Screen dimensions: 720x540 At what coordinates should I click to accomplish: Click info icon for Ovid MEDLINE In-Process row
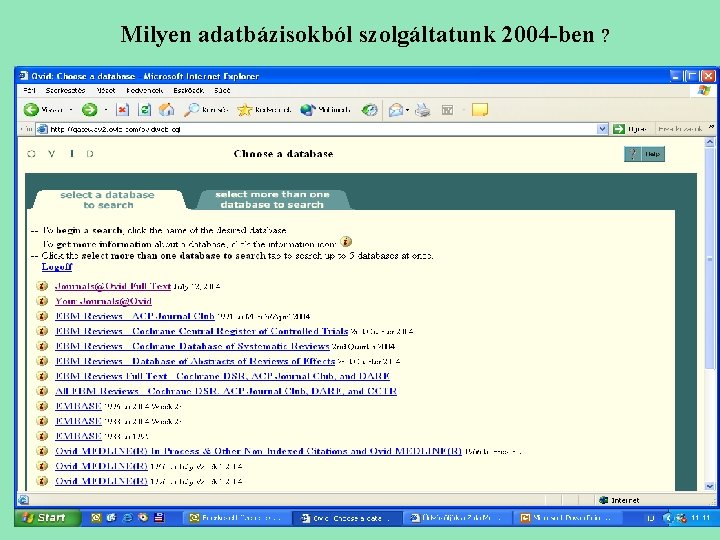coord(42,451)
